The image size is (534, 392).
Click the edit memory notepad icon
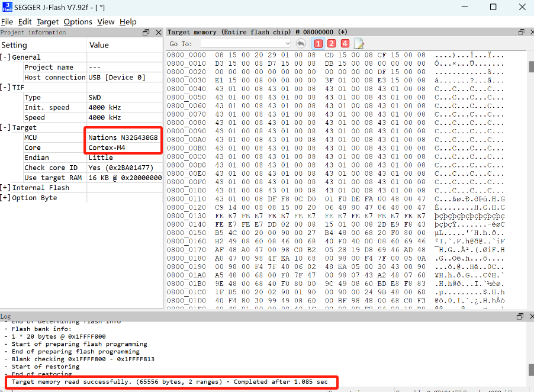(x=359, y=44)
